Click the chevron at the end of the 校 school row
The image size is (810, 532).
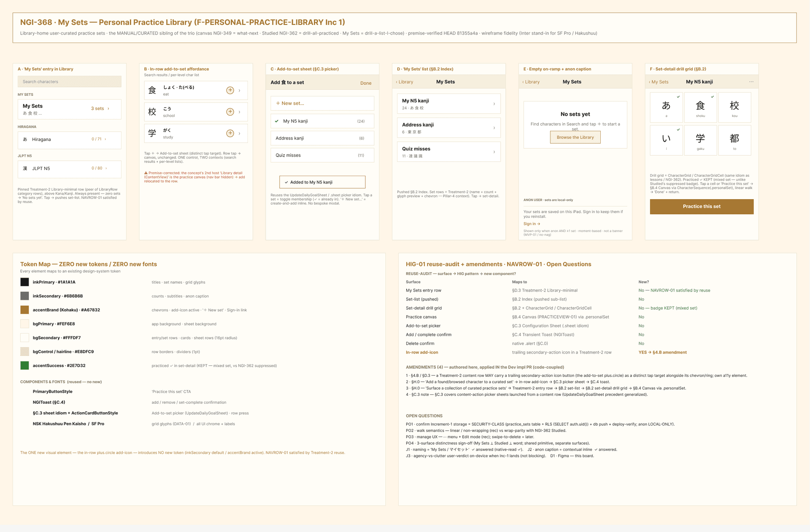[x=240, y=112]
